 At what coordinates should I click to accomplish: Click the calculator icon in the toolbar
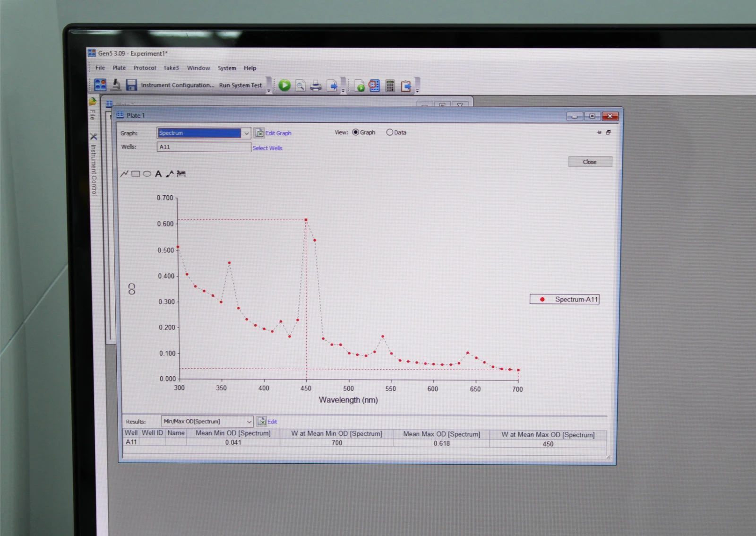coord(390,86)
